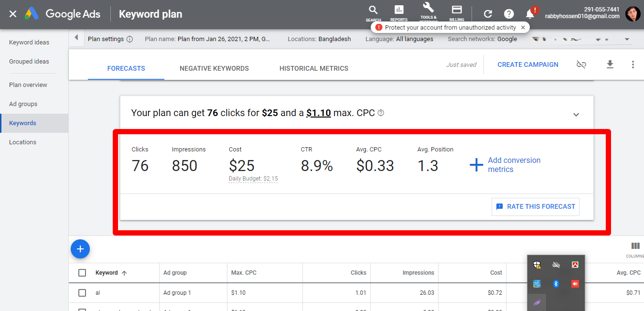Switch to the Historical Metrics tab
Viewport: 644px width, 311px height.
[313, 68]
